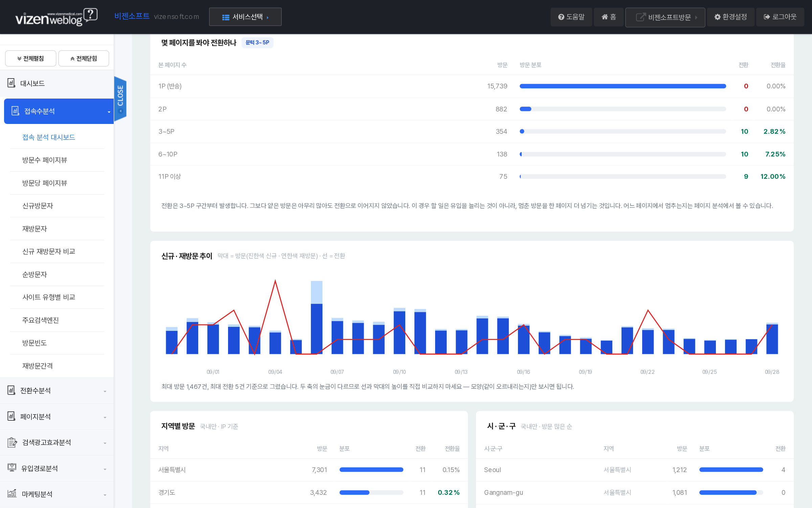Screen dimensions: 812x508
Task: Select 방문수 페이지뷰 submenu
Action: coord(45,160)
